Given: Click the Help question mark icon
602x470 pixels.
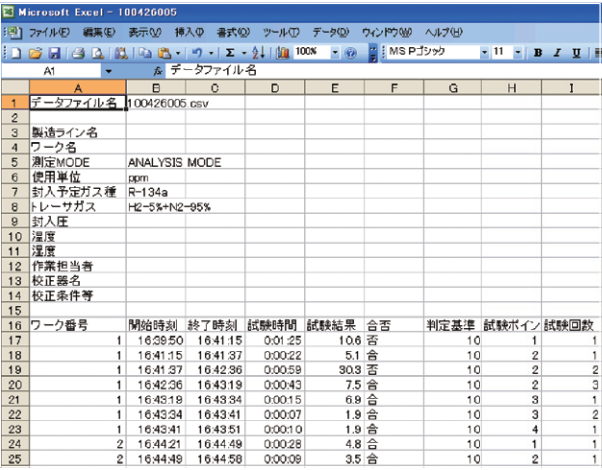Looking at the screenshot, I should [350, 53].
